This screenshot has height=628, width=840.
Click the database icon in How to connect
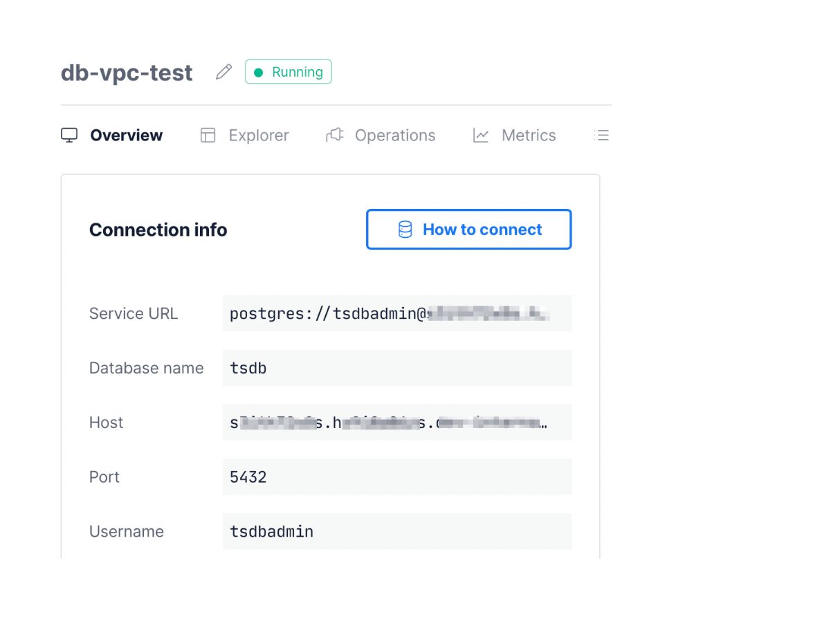405,230
